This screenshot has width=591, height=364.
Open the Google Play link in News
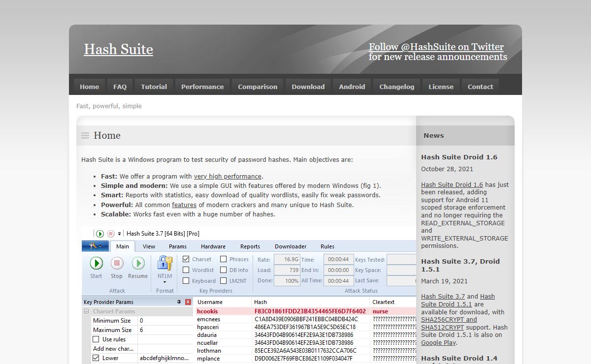click(438, 343)
